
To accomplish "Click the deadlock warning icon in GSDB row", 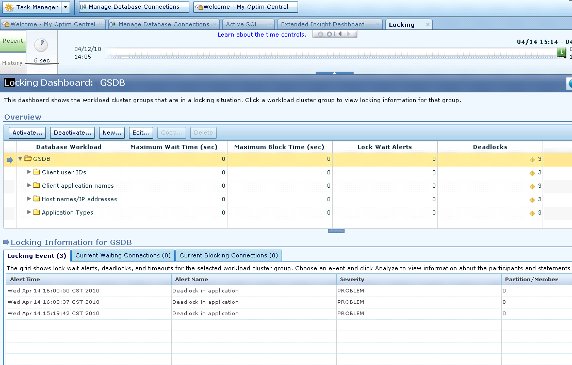I will (x=532, y=159).
